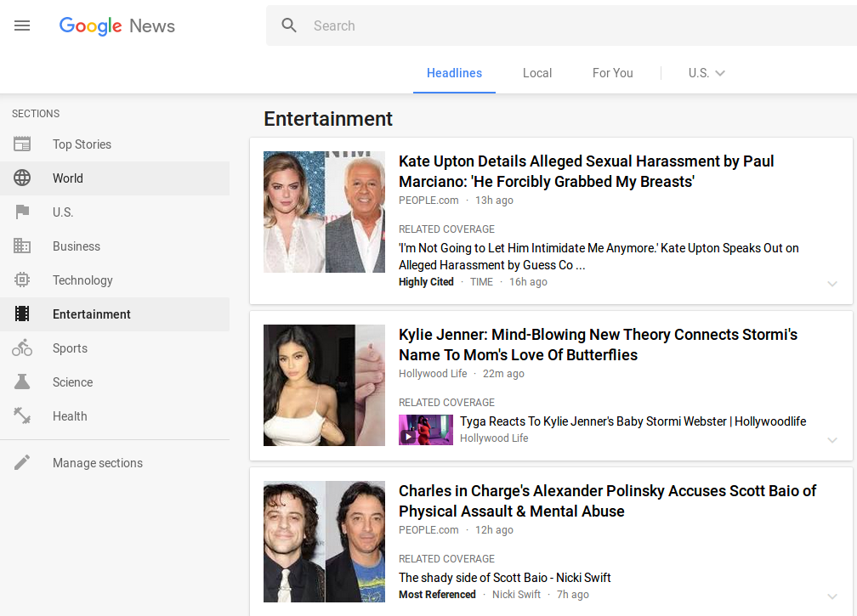
Task: Click the 'Most Referenced' label
Action: coord(437,594)
